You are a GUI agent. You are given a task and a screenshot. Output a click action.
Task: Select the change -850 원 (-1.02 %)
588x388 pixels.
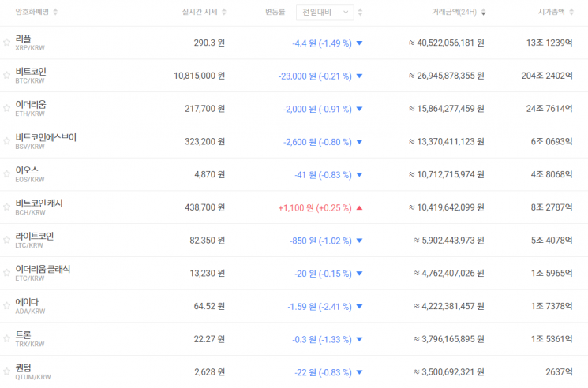(x=320, y=241)
